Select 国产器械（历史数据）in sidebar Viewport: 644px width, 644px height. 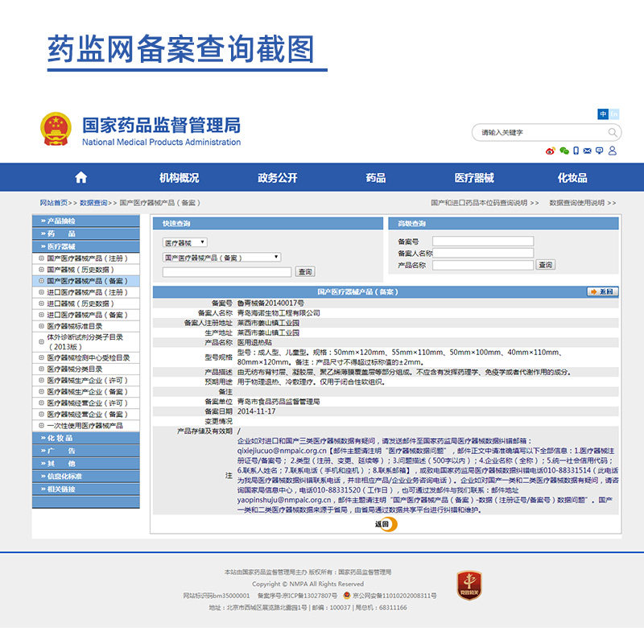click(x=86, y=270)
